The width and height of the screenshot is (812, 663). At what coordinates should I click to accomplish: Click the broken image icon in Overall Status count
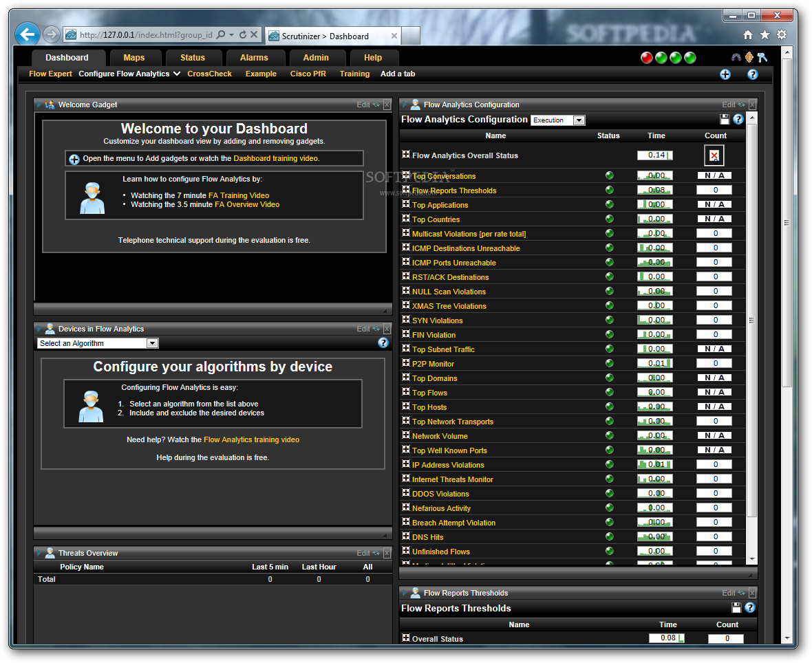714,155
